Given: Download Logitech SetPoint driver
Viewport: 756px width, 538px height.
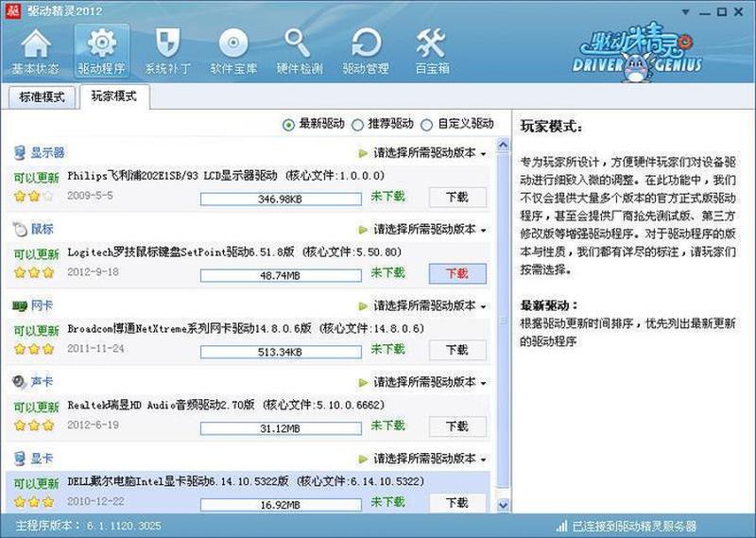Looking at the screenshot, I should click(457, 273).
